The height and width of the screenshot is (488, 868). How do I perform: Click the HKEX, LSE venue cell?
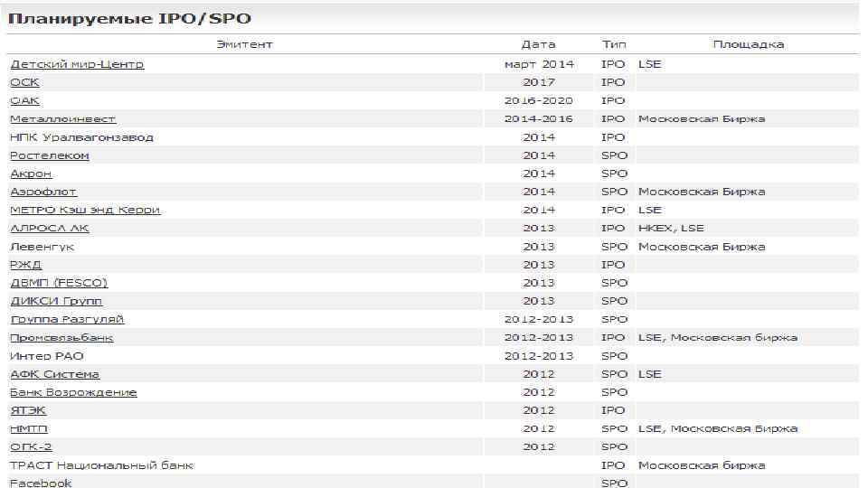[x=672, y=229]
